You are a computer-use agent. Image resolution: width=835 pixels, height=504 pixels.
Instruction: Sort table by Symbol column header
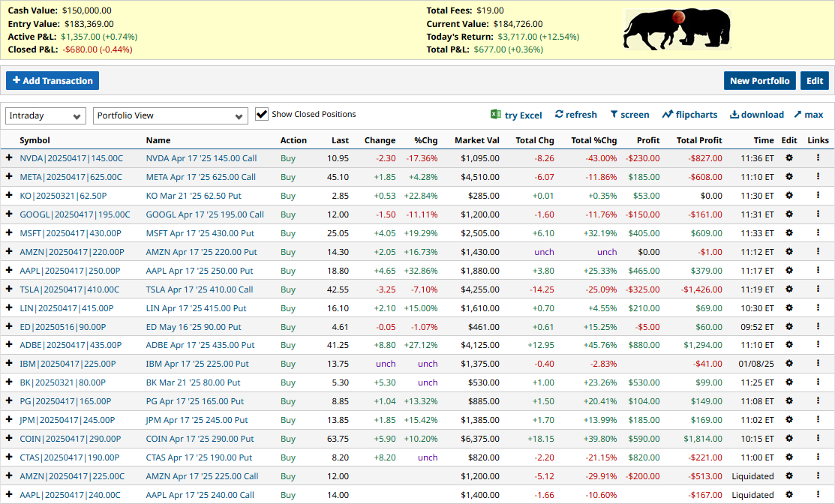(35, 140)
